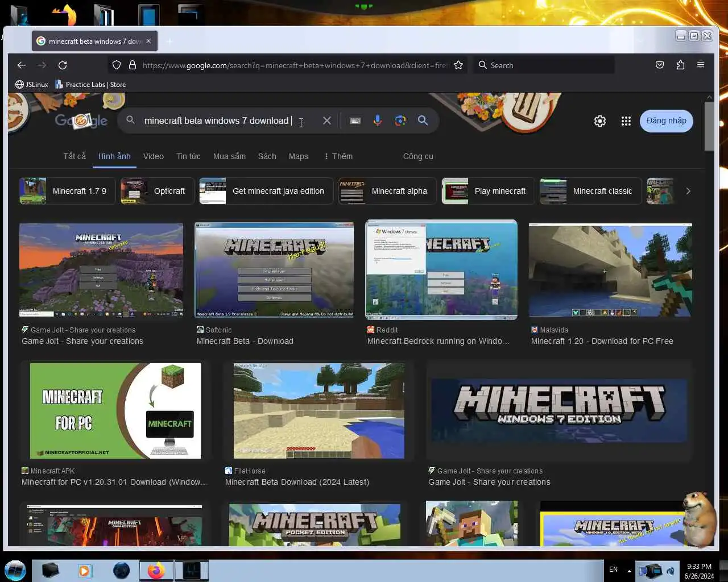Open Minecraft Beta Download (2024 Latest) link

click(297, 482)
